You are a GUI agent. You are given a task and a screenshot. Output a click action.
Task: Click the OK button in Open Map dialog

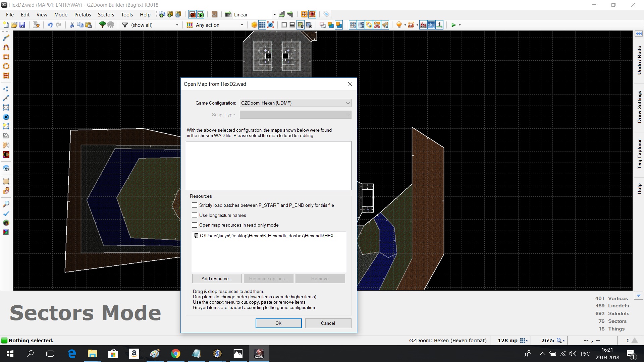(278, 323)
